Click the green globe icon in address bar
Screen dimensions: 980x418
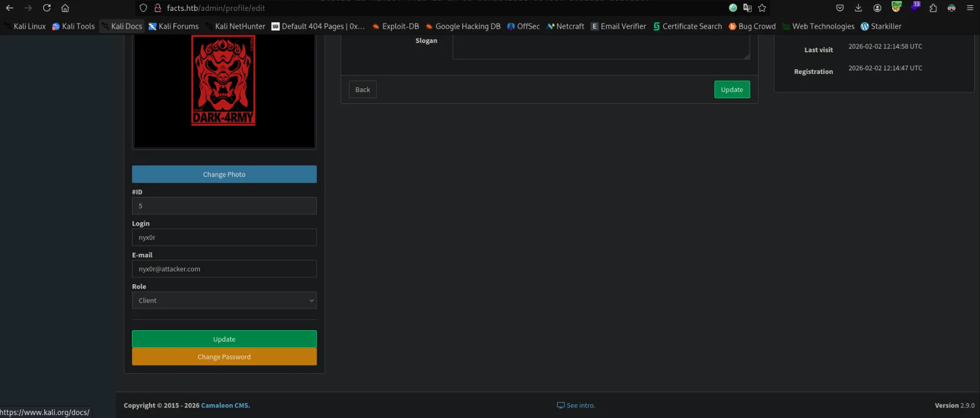[x=733, y=8]
